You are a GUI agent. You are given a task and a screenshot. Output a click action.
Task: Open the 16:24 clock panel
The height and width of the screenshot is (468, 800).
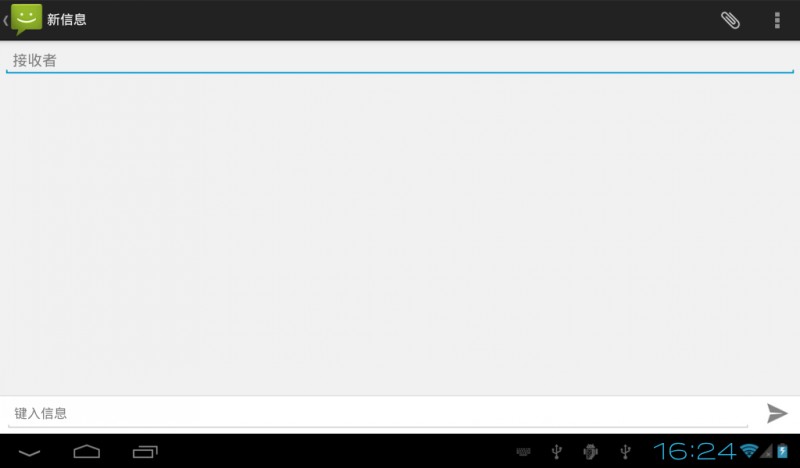(x=694, y=451)
